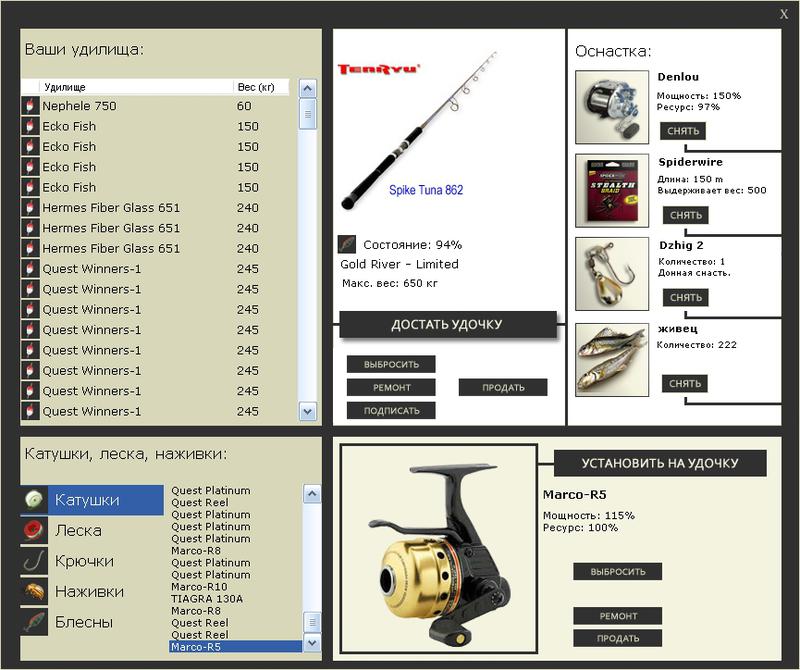
Task: Click УСТАНОВИТЬ НА УДОЧКУ button
Action: coord(660,463)
